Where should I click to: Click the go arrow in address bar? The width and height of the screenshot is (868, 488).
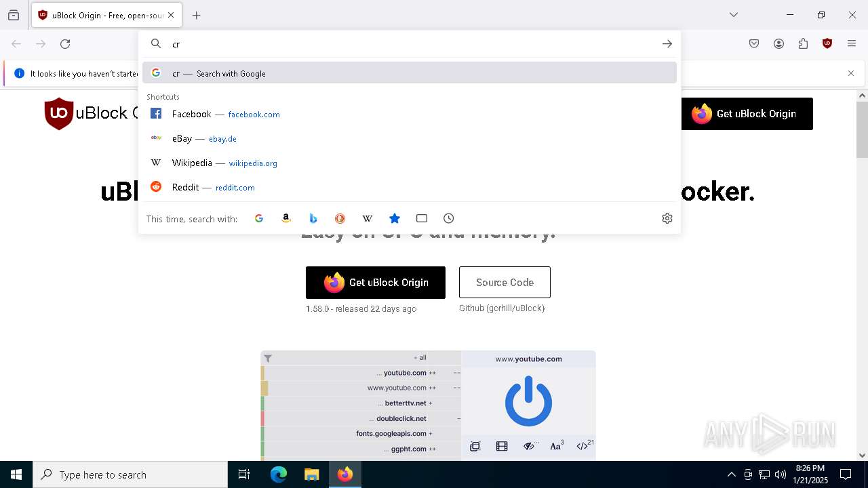[x=667, y=44]
